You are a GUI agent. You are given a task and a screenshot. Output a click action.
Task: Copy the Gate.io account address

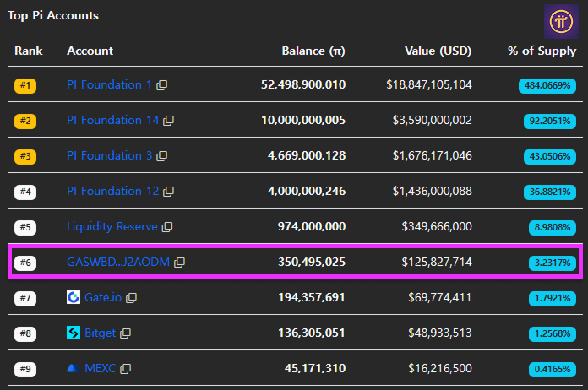pyautogui.click(x=131, y=297)
